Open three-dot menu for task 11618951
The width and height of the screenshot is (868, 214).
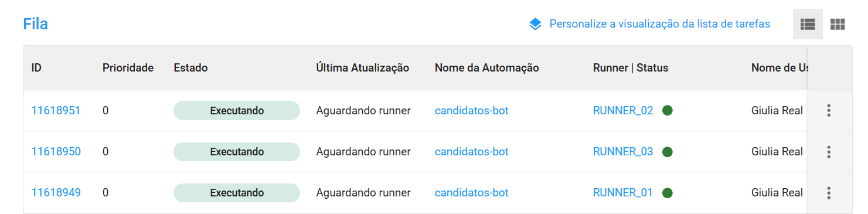point(828,110)
